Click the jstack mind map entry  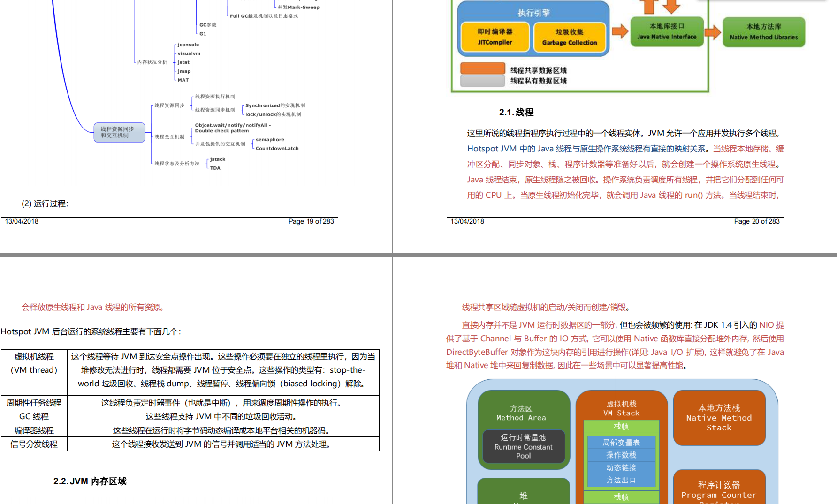click(x=218, y=159)
